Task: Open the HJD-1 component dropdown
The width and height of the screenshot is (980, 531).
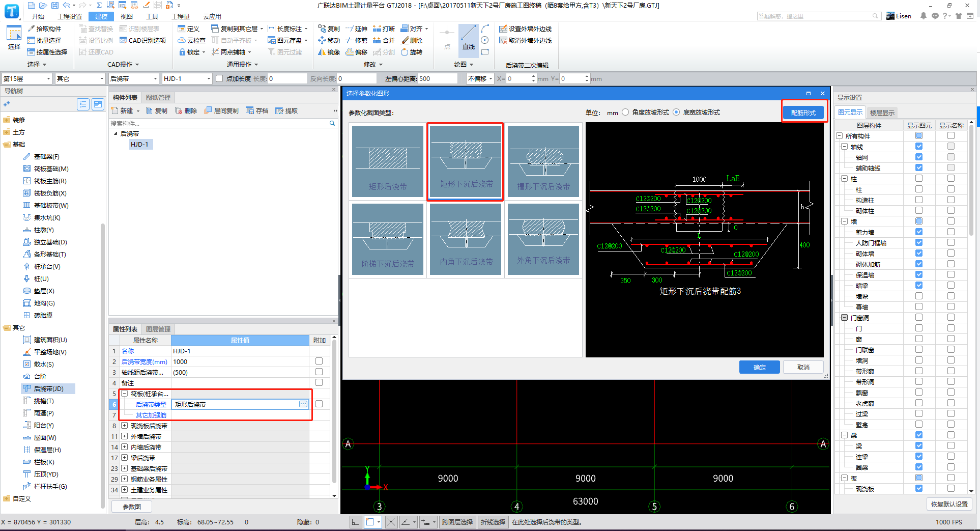Action: 187,78
